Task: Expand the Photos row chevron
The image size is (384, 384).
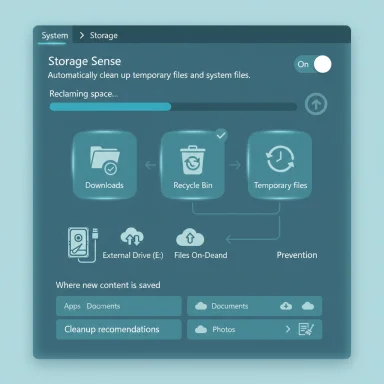Action: (288, 329)
